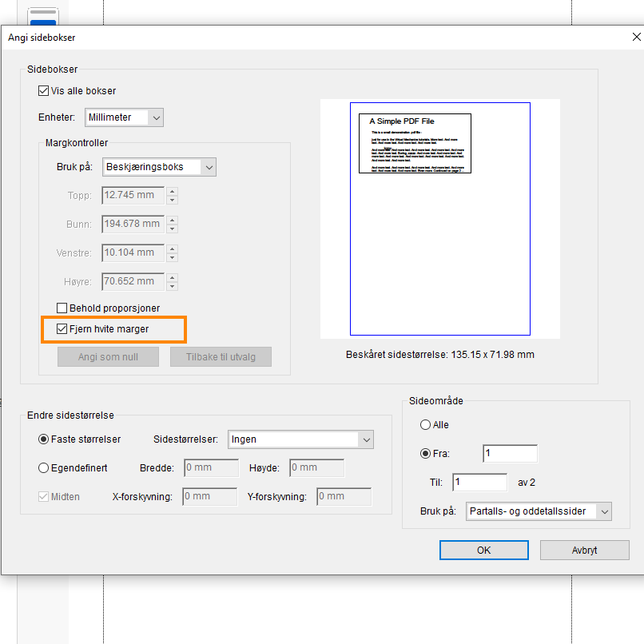This screenshot has width=644, height=644.
Task: Enable Behold proporsjoner
Action: tap(62, 308)
